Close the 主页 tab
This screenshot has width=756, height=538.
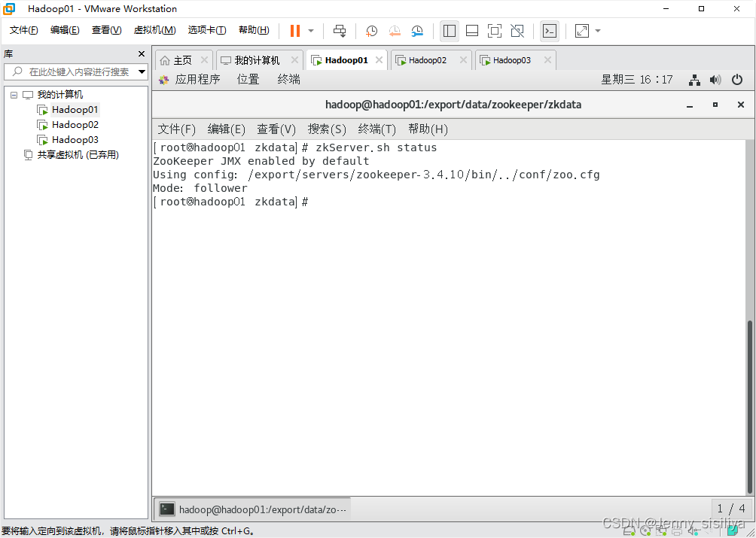pyautogui.click(x=204, y=59)
